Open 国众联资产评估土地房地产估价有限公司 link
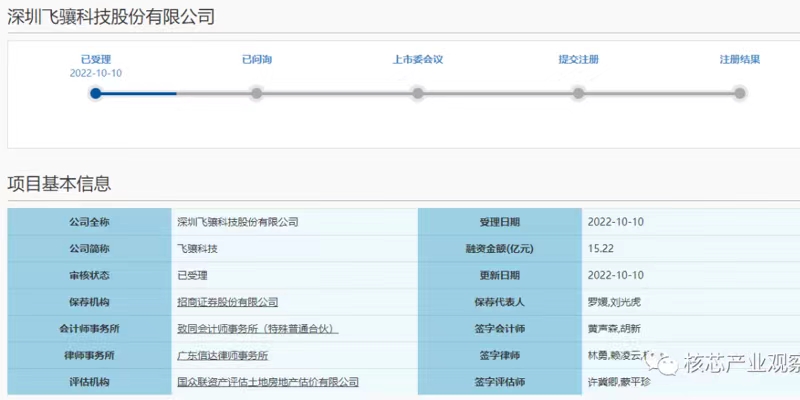 pyautogui.click(x=267, y=382)
